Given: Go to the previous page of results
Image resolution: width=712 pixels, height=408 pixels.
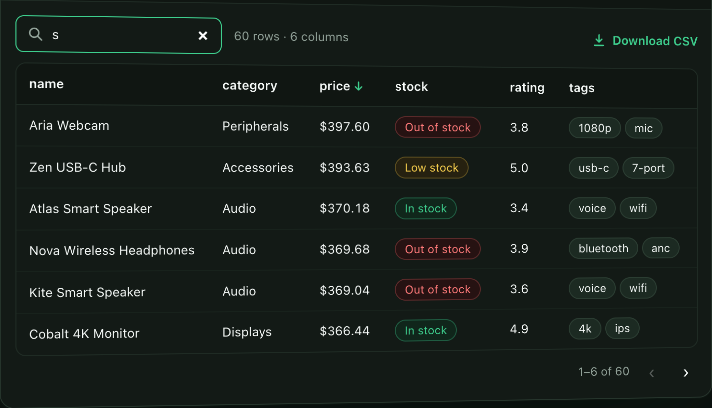Looking at the screenshot, I should pyautogui.click(x=652, y=373).
